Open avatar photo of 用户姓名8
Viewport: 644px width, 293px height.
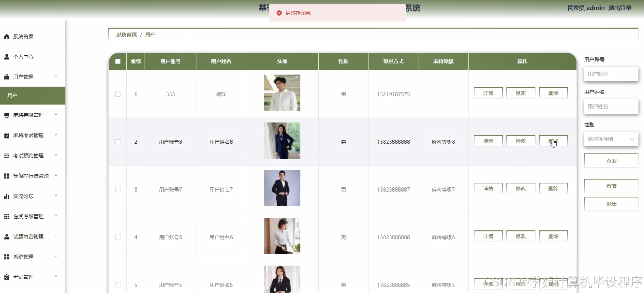[282, 140]
